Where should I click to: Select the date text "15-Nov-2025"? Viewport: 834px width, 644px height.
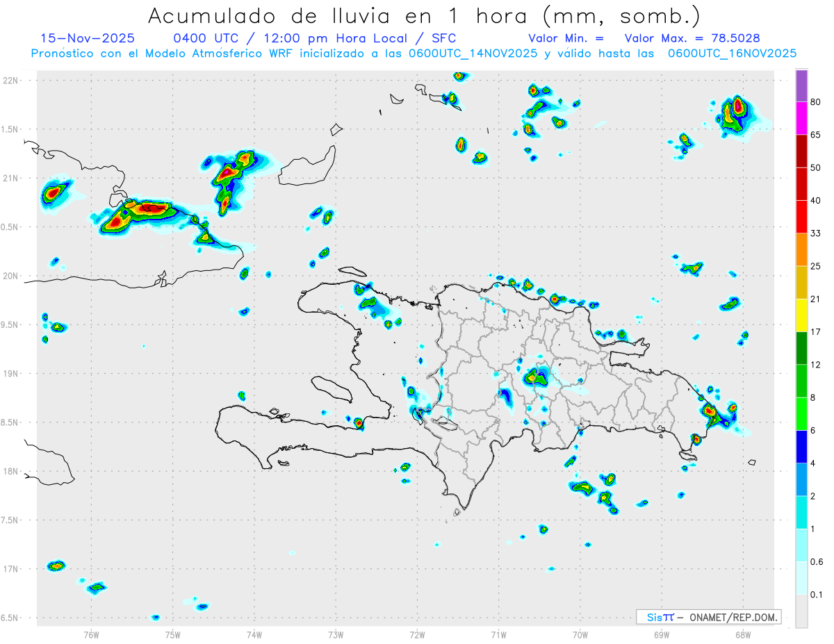pyautogui.click(x=88, y=38)
